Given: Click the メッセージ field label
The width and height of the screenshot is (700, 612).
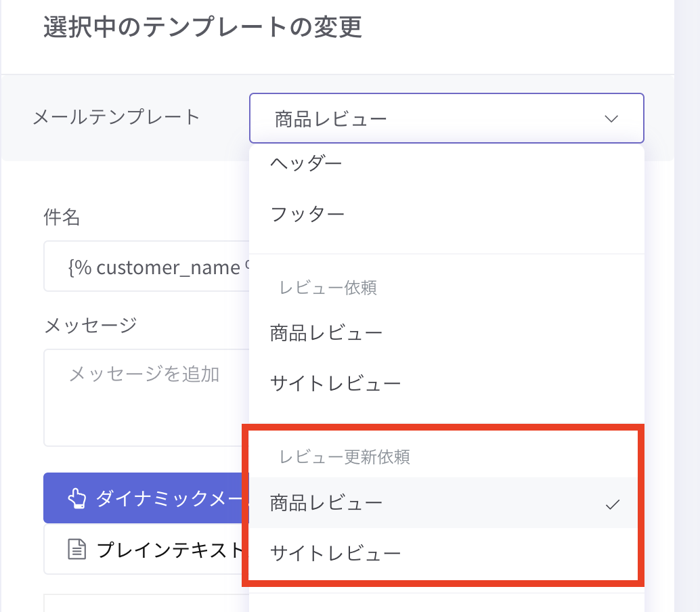Looking at the screenshot, I should pos(90,326).
